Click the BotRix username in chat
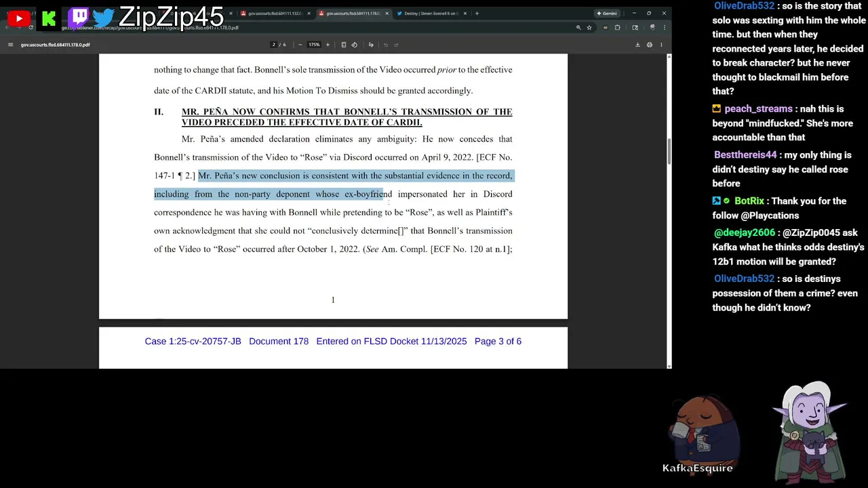 [749, 201]
